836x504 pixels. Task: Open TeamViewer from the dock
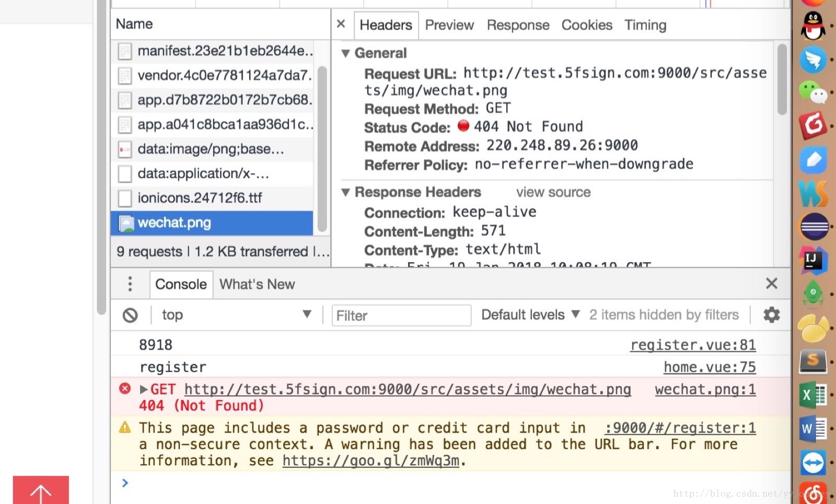click(x=813, y=463)
